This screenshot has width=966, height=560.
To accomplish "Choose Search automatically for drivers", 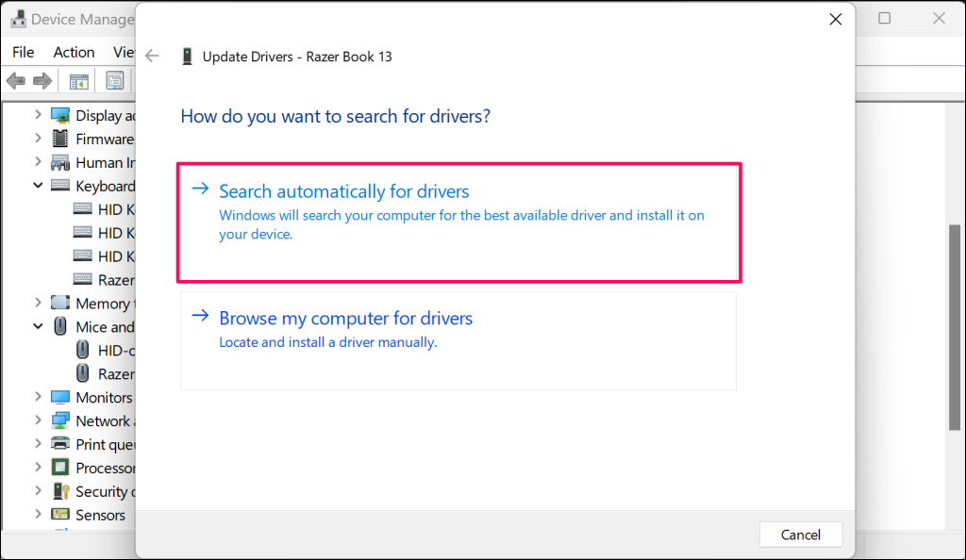I will pos(458,222).
